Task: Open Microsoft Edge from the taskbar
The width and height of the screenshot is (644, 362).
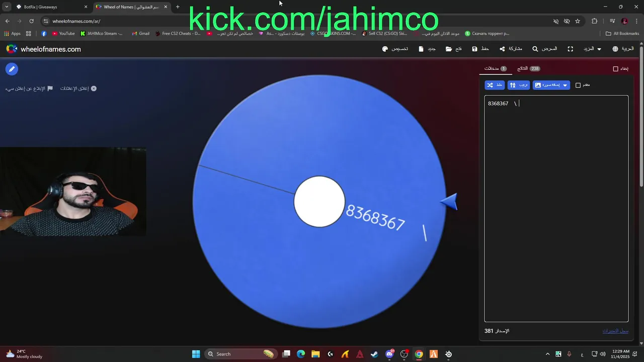Action: (301, 354)
